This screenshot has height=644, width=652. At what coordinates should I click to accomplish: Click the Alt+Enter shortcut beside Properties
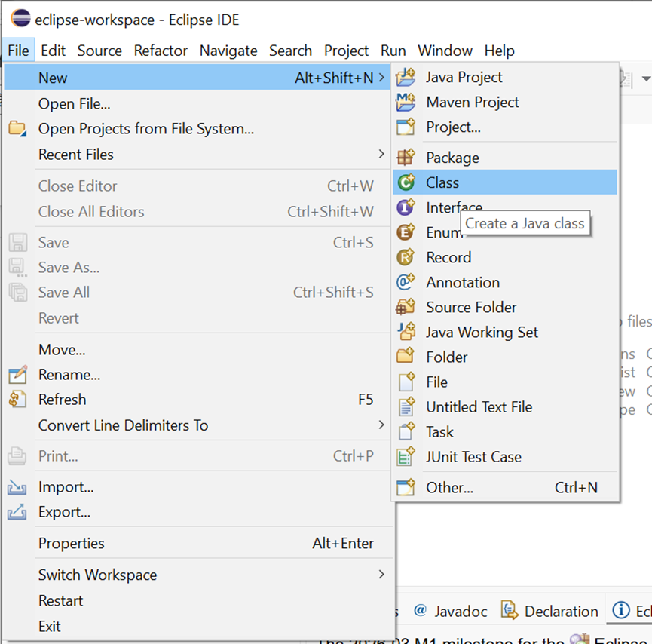click(x=343, y=543)
